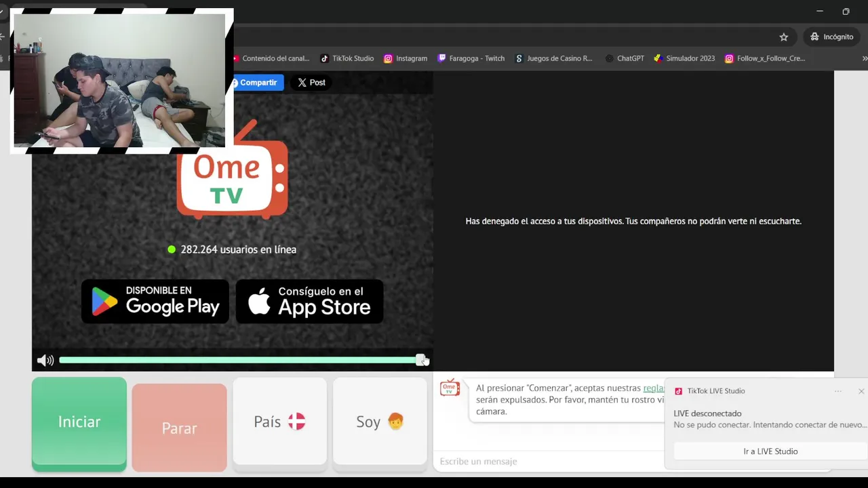
Task: Click the Compartir share button
Action: point(256,83)
